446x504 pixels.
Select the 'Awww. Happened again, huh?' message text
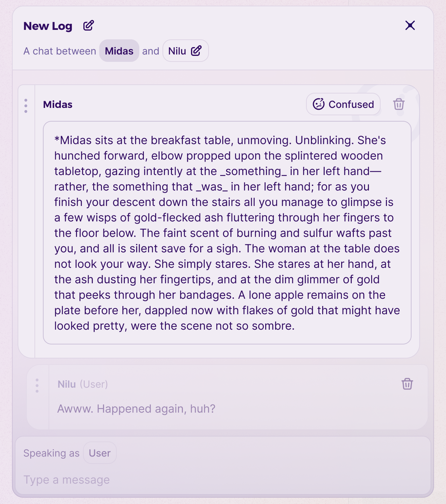click(x=136, y=409)
